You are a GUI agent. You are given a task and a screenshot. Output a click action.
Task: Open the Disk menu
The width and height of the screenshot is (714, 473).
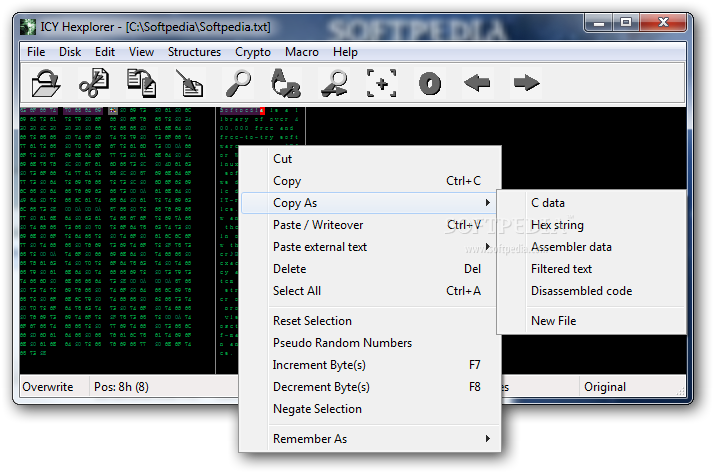click(70, 52)
